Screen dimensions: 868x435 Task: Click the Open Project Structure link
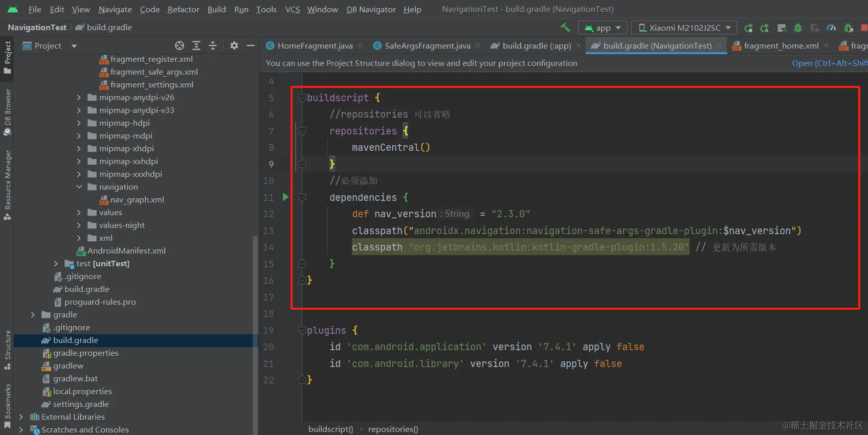click(830, 63)
